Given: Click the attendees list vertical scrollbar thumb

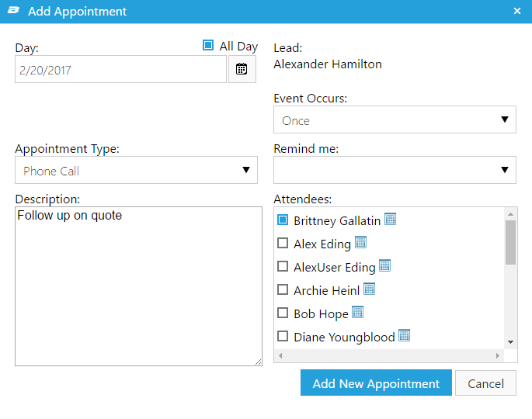Looking at the screenshot, I should (x=510, y=242).
